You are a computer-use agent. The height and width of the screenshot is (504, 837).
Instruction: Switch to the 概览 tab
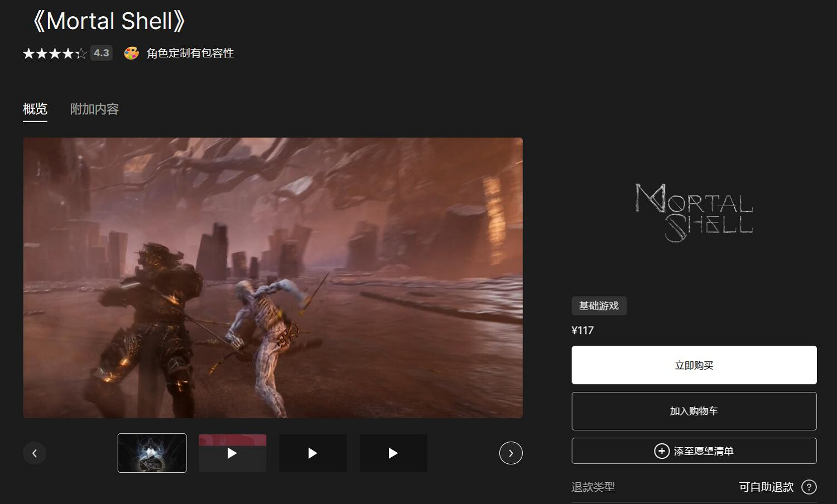click(35, 109)
